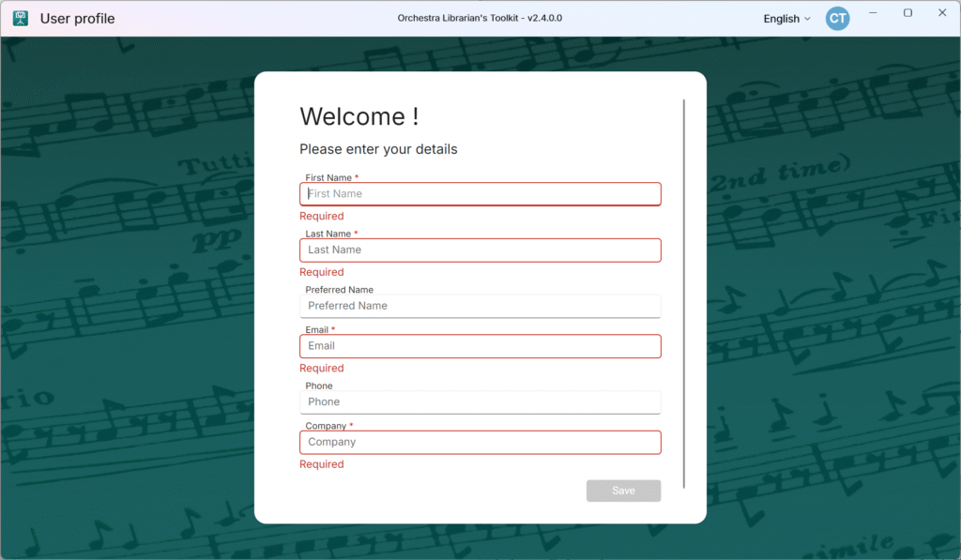Screen dimensions: 961x560
Task: Click the "Please enter your details" subtitle
Action: [x=378, y=149]
